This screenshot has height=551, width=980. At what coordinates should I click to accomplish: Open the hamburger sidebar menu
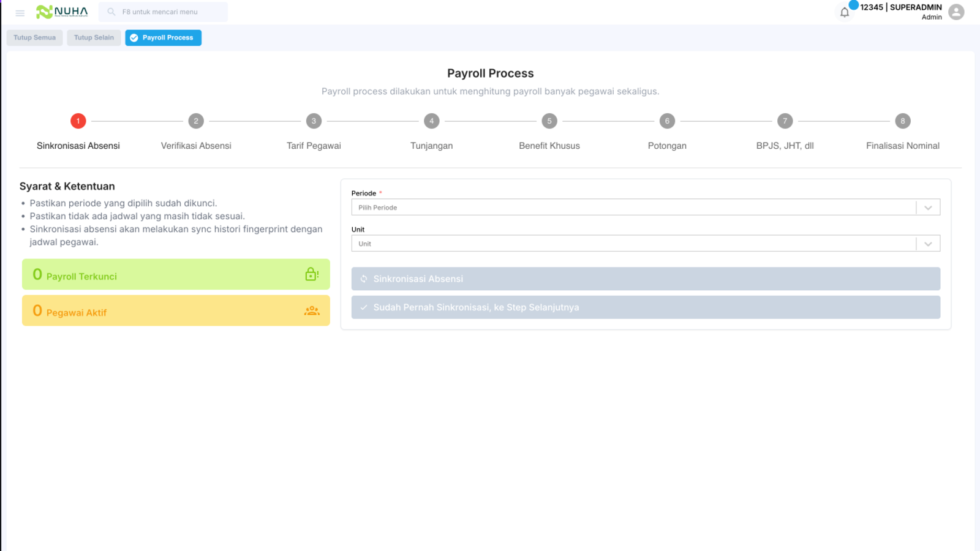coord(20,13)
